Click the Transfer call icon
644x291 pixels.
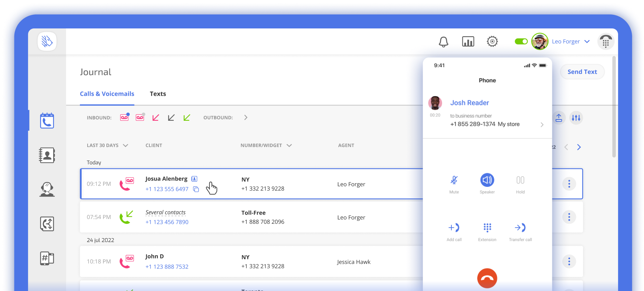coord(520,228)
